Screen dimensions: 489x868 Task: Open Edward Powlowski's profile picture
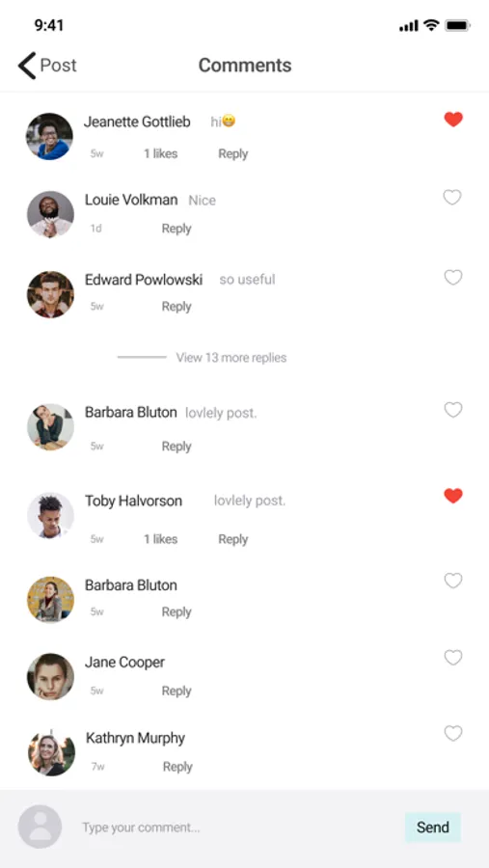(50, 294)
